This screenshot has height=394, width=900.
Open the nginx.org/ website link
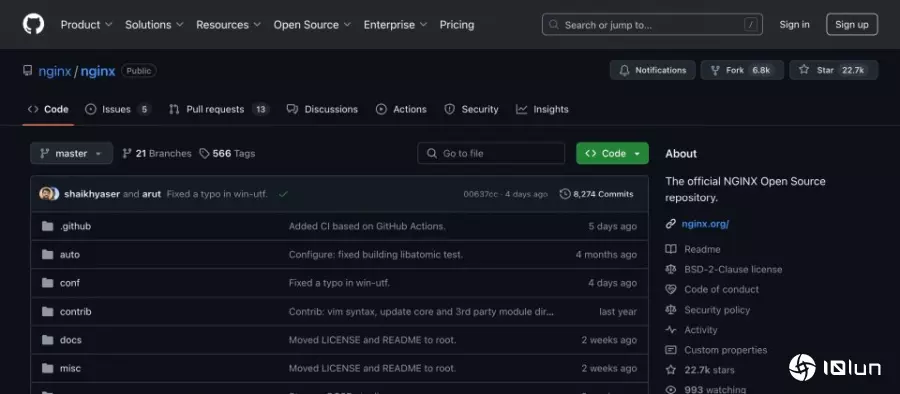705,224
